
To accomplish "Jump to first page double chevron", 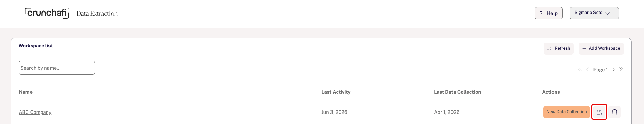I will coord(580,70).
